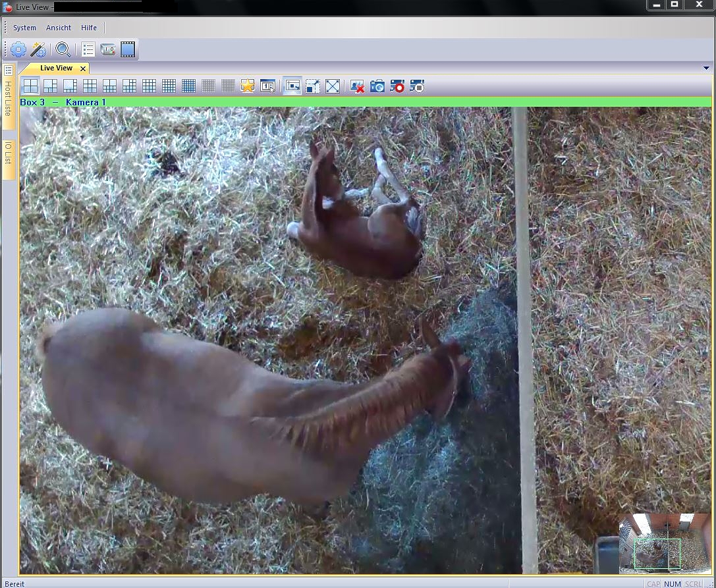Start recording with the red record icon

397,86
